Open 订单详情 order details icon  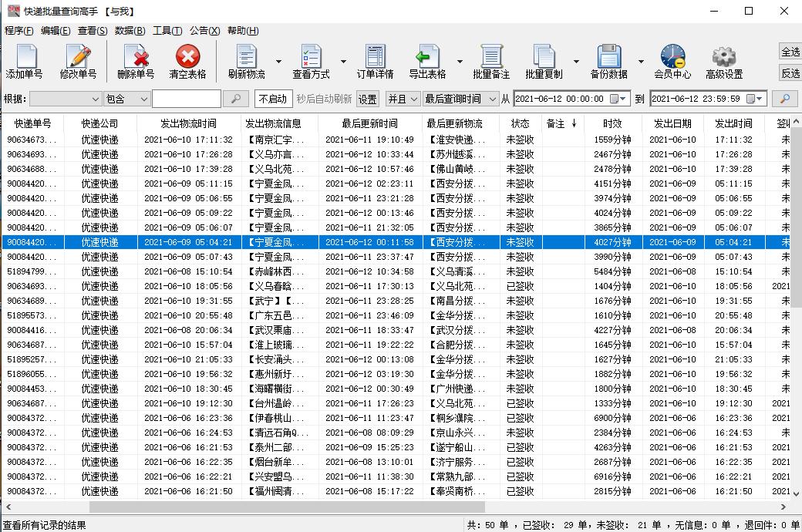tap(375, 60)
